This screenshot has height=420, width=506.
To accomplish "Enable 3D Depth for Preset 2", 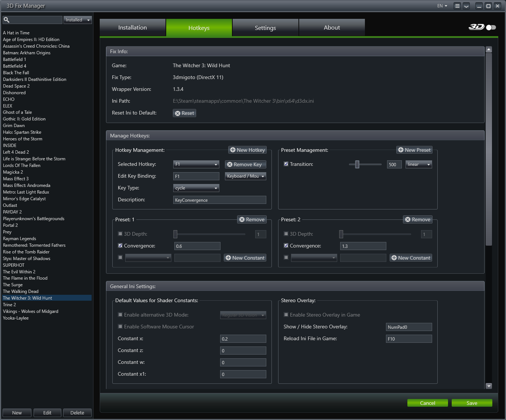I will [286, 234].
